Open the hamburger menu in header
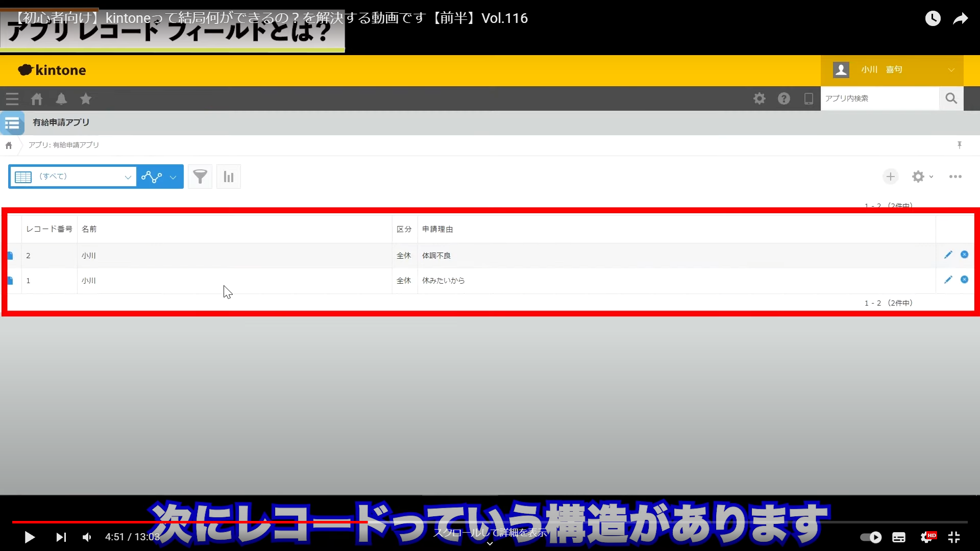 coord(12,99)
